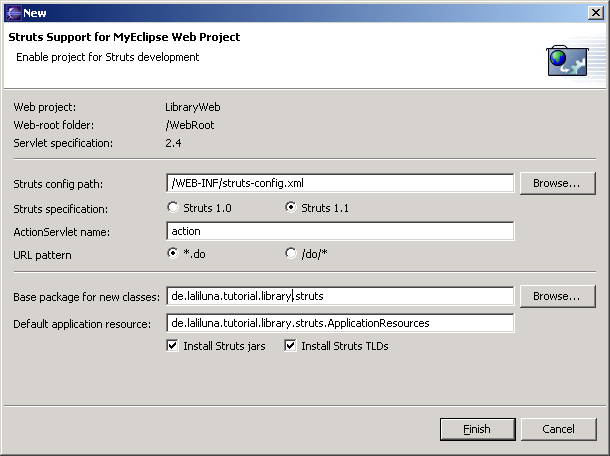Cancel the Struts support wizard
The height and width of the screenshot is (456, 610).
pyautogui.click(x=558, y=429)
